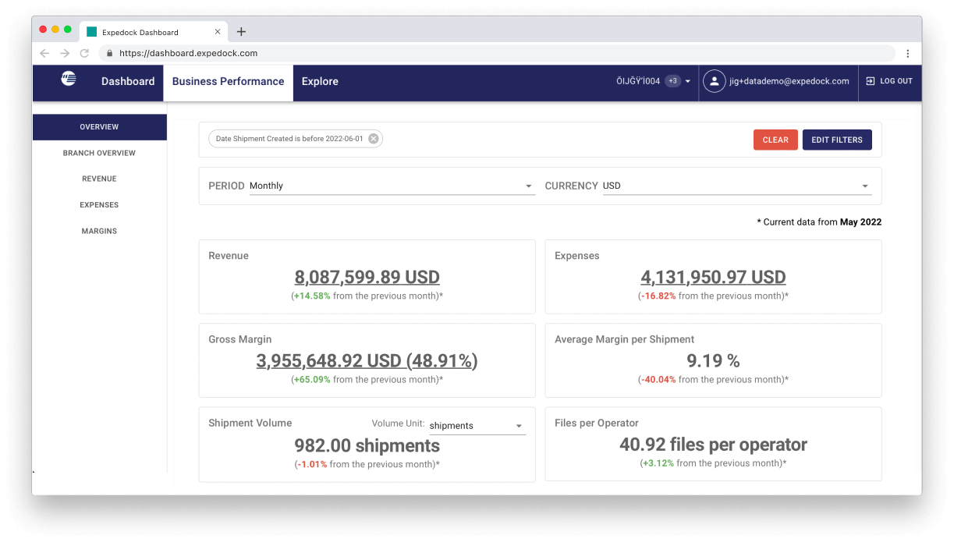This screenshot has height=560, width=954.
Task: Go back with browser back arrow
Action: tap(44, 53)
